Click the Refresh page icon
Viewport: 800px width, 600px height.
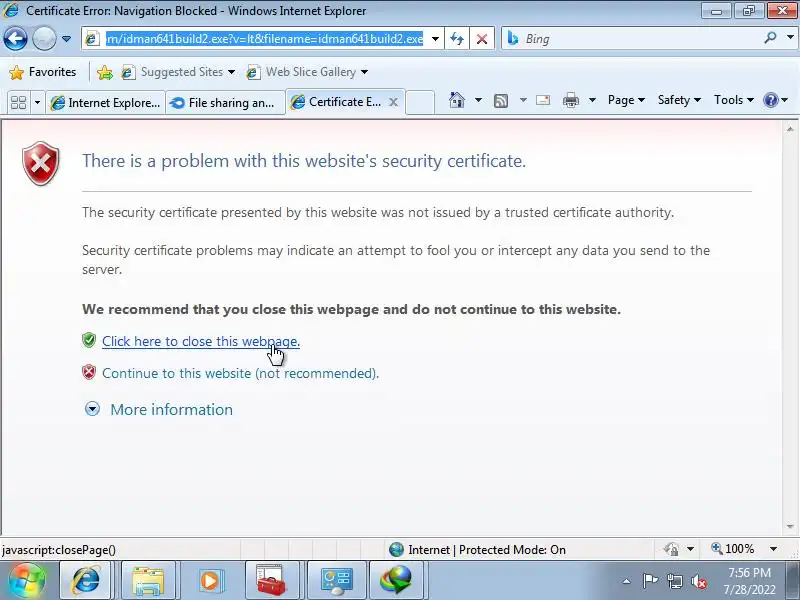pyautogui.click(x=457, y=39)
